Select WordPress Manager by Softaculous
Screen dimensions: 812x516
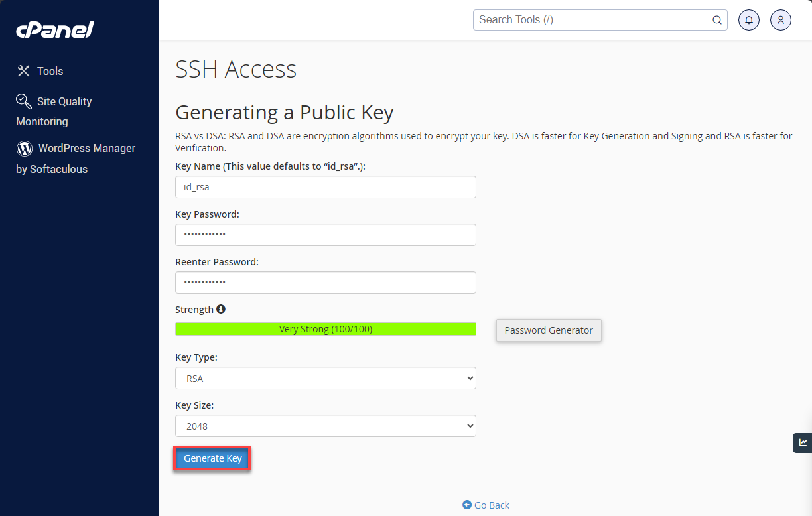click(x=75, y=158)
